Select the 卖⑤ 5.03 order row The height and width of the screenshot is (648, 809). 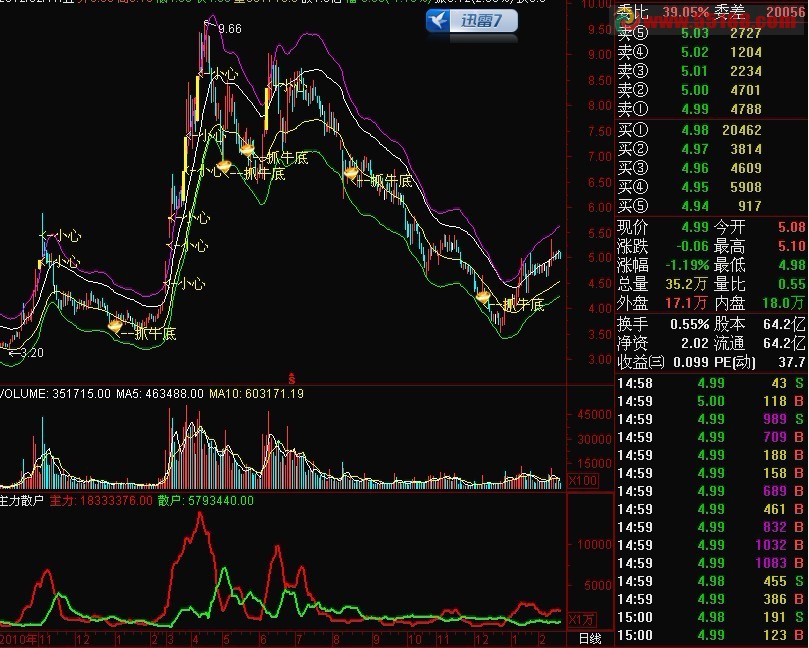tap(711, 34)
